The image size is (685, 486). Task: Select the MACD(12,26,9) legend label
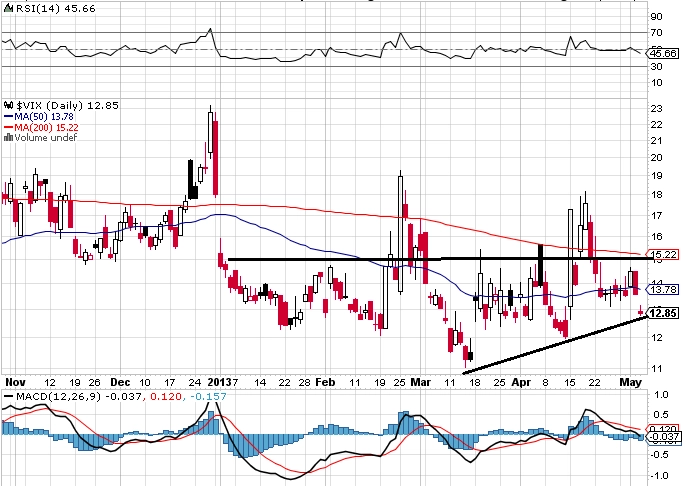pyautogui.click(x=58, y=396)
